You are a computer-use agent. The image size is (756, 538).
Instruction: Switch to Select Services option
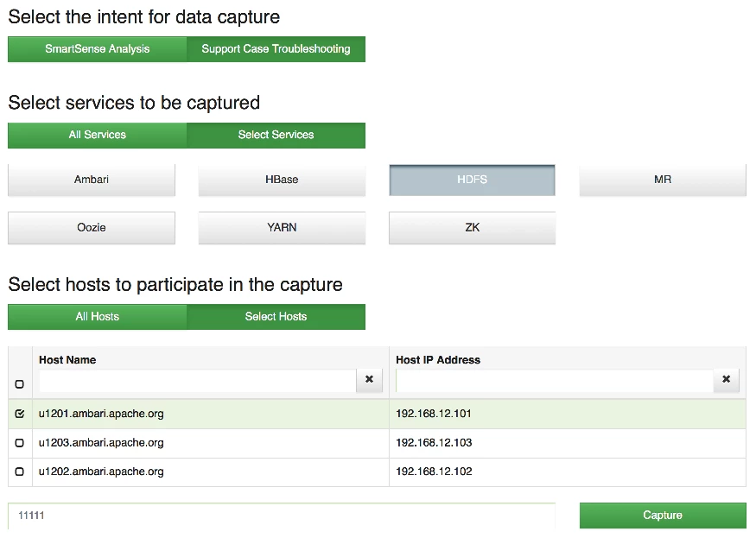(x=276, y=135)
